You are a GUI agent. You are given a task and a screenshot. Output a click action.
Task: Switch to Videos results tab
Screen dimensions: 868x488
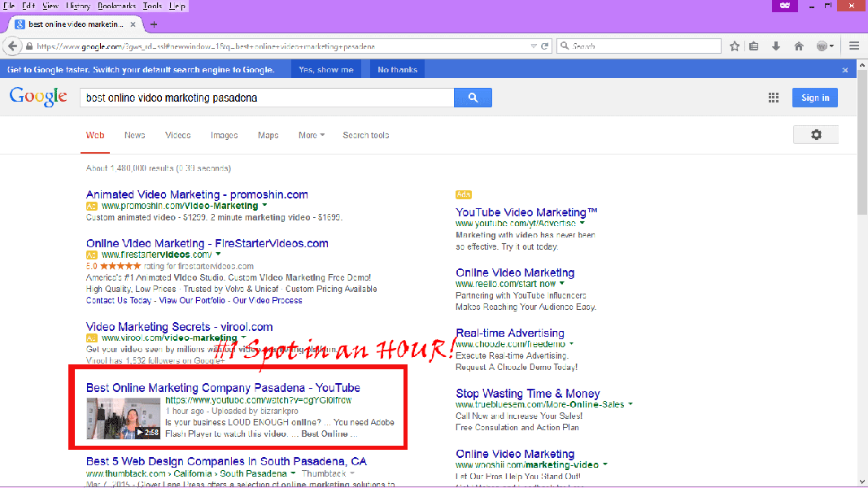tap(177, 135)
